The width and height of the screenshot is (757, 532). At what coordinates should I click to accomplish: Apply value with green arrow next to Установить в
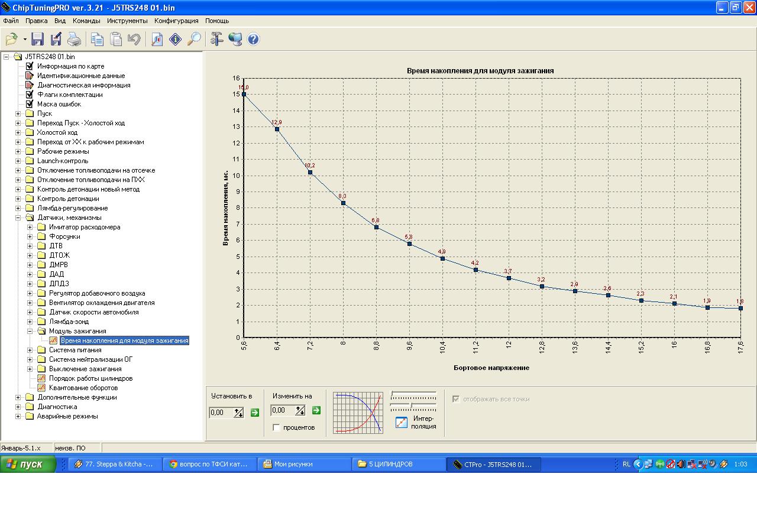(255, 413)
